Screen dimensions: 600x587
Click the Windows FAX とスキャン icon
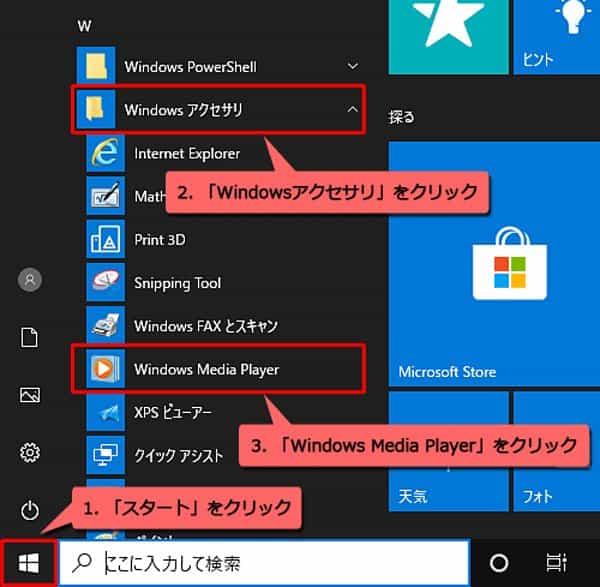(x=106, y=326)
